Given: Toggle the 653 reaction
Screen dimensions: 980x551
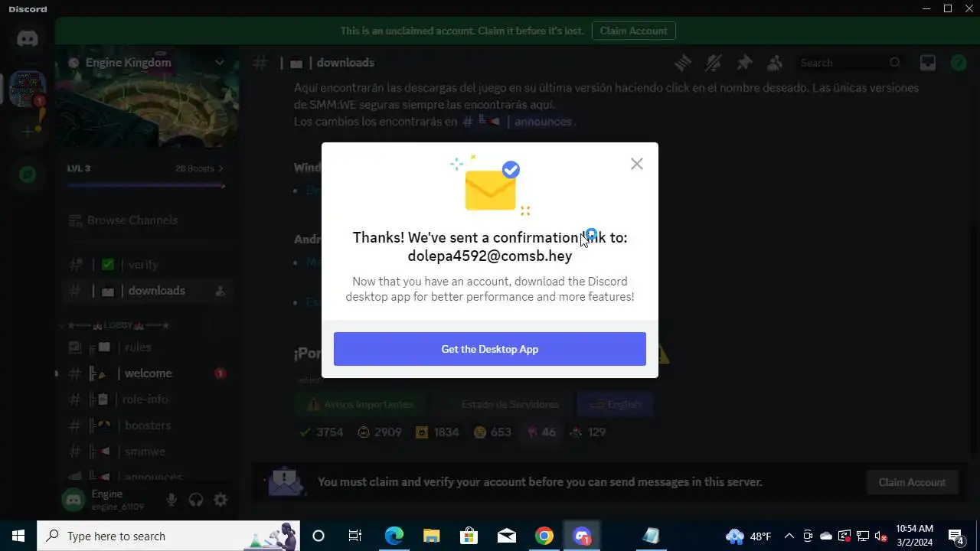Looking at the screenshot, I should click(492, 432).
